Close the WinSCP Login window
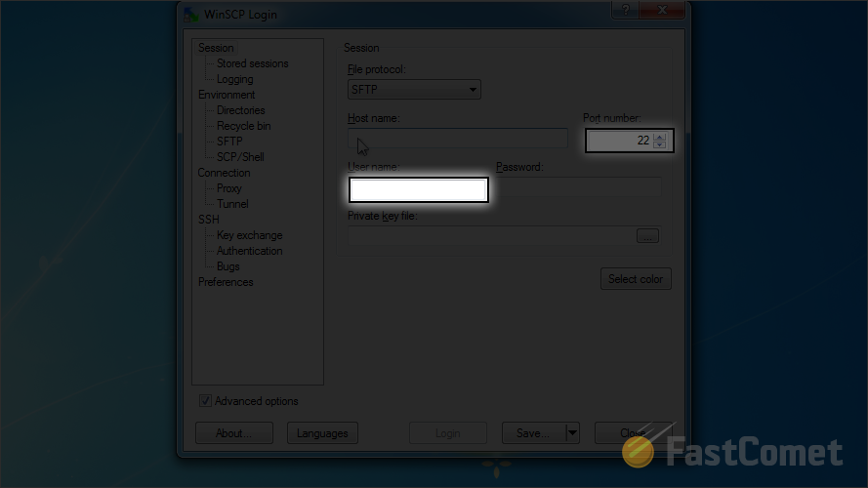 [x=662, y=10]
